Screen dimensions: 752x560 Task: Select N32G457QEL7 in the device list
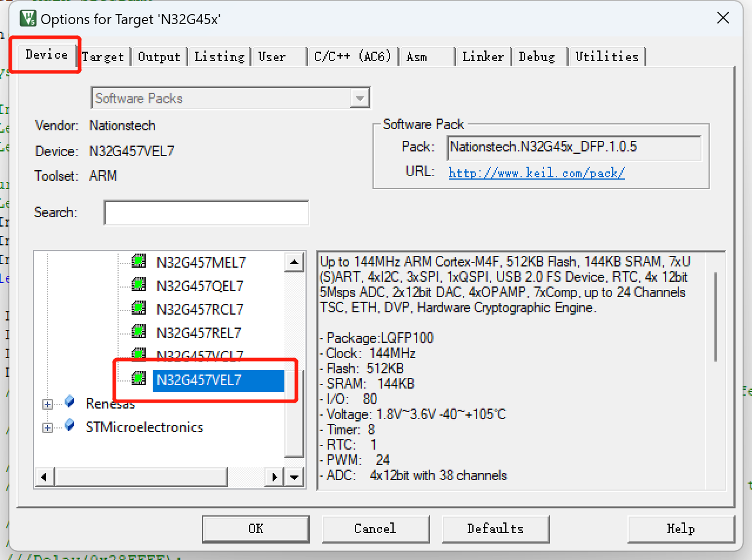tap(200, 286)
